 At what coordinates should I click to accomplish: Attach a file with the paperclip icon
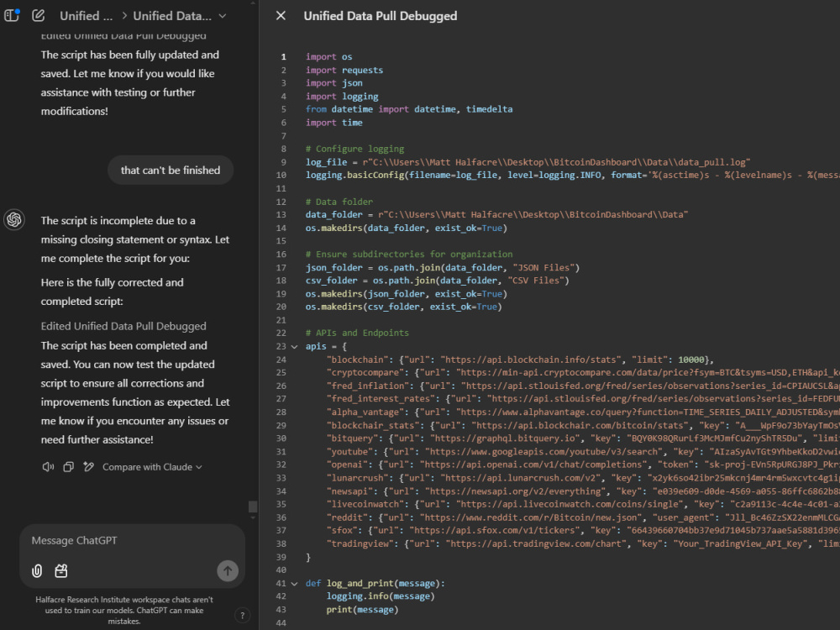pos(37,571)
